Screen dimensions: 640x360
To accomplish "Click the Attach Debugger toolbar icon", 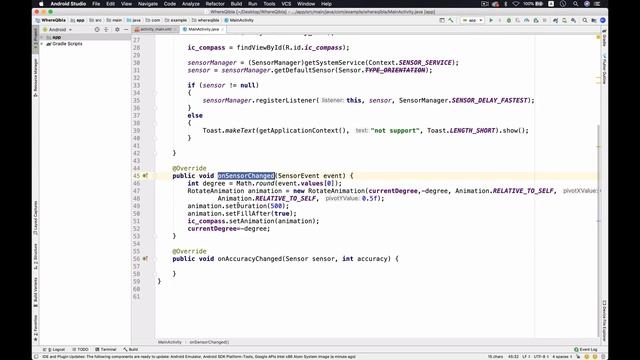I will (536, 20).
